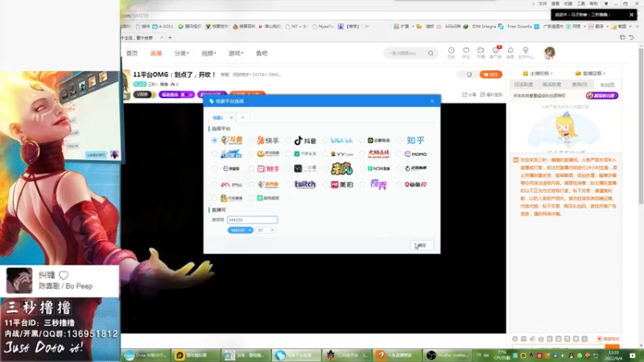Select the bilibili platform radio button
This screenshot has height=362, width=644.
coord(325,140)
